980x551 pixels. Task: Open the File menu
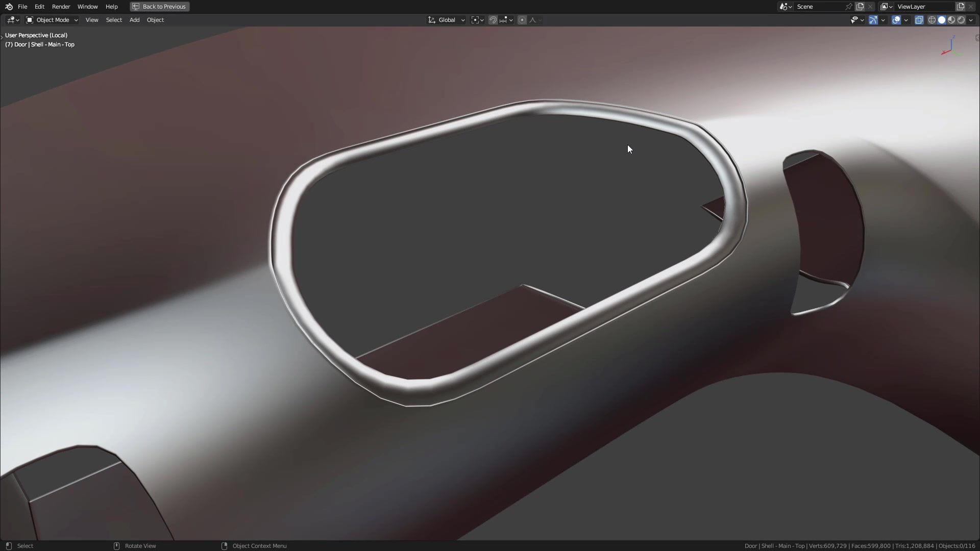22,7
